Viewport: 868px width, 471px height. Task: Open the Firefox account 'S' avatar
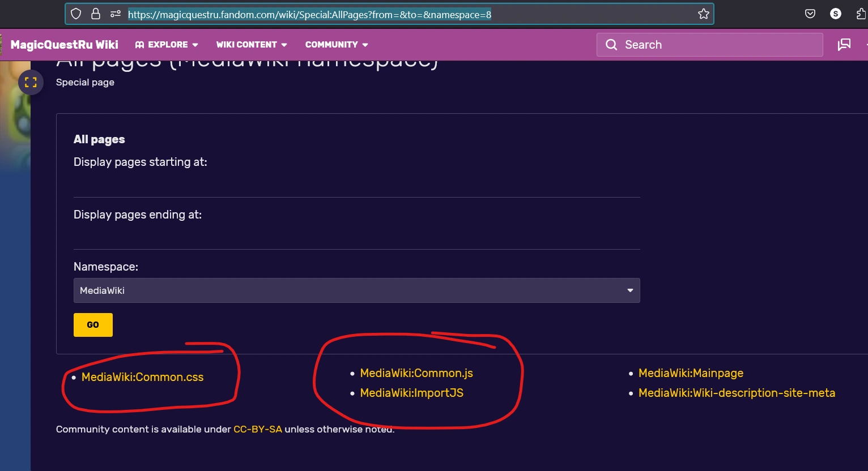836,14
